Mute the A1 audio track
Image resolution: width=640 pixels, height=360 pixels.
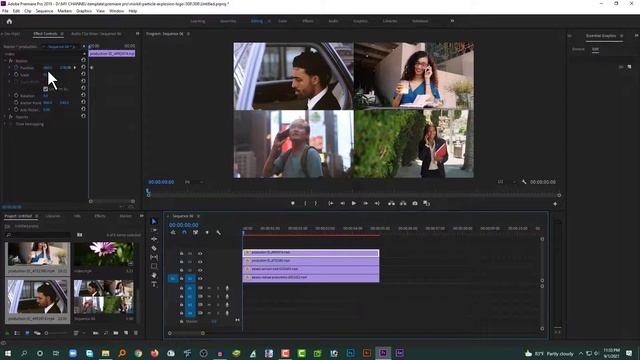[209, 288]
